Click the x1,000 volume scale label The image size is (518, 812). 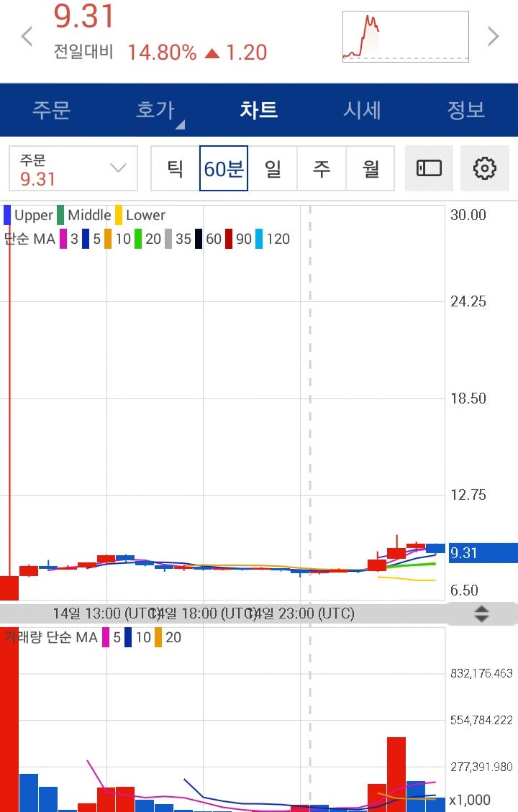pos(470,800)
